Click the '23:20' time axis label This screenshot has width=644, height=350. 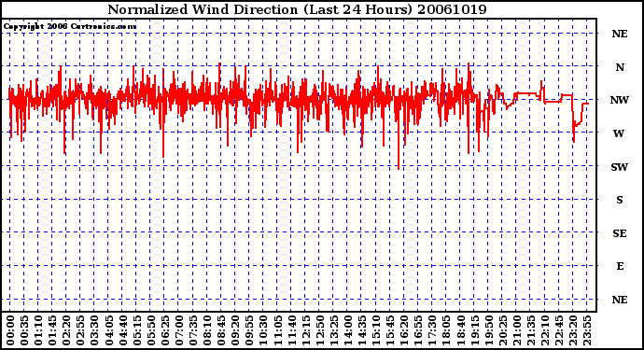[x=573, y=330]
